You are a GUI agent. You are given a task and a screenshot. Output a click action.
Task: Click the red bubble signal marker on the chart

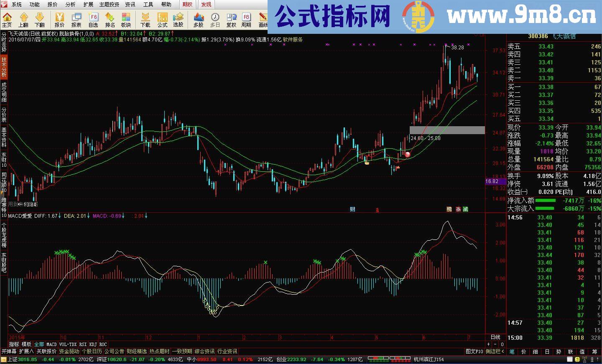(x=408, y=155)
